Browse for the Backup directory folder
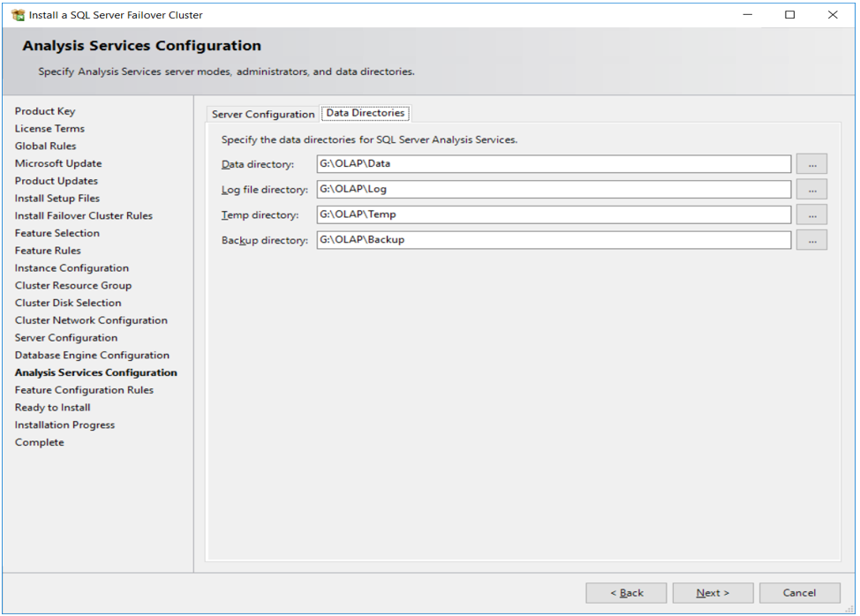 pyautogui.click(x=811, y=240)
